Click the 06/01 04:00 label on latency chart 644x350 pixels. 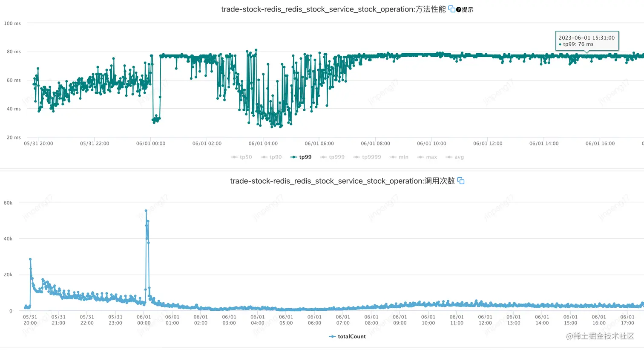coord(263,143)
